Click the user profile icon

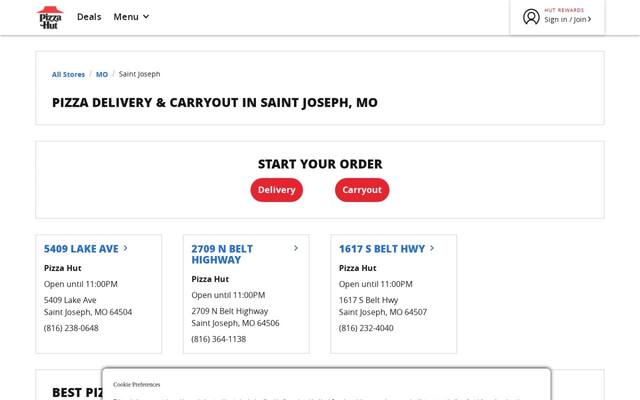point(531,17)
